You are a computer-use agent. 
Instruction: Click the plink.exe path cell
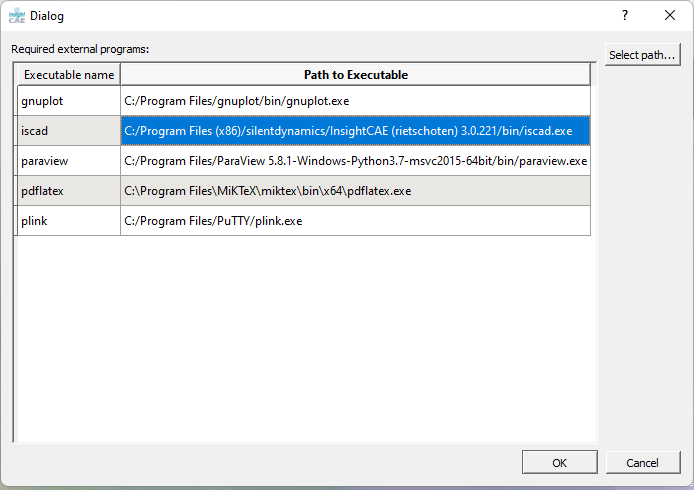tap(355, 221)
